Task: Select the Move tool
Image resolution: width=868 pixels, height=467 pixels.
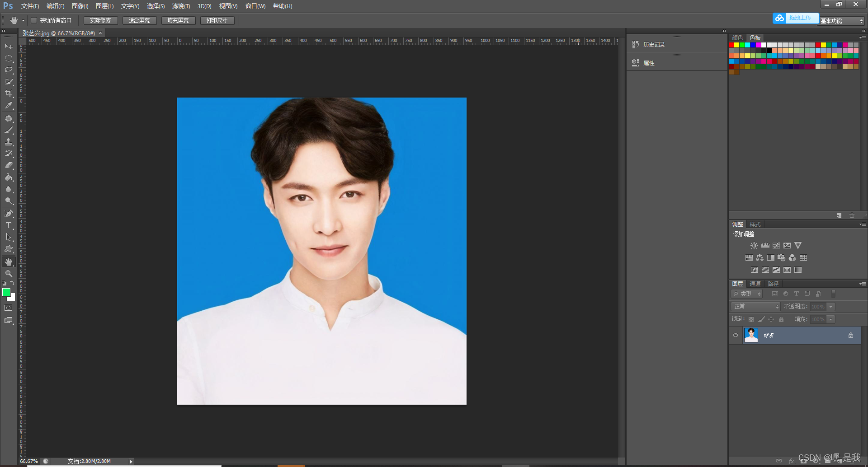Action: point(9,47)
